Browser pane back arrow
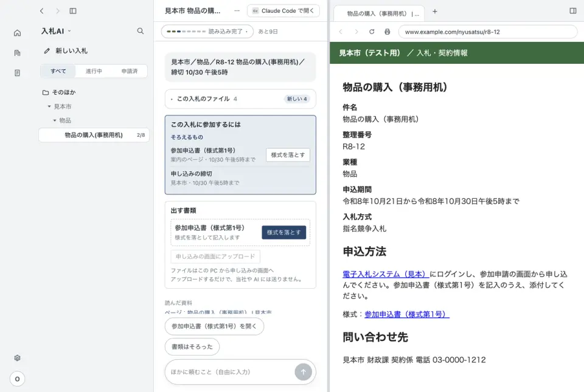 341,32
